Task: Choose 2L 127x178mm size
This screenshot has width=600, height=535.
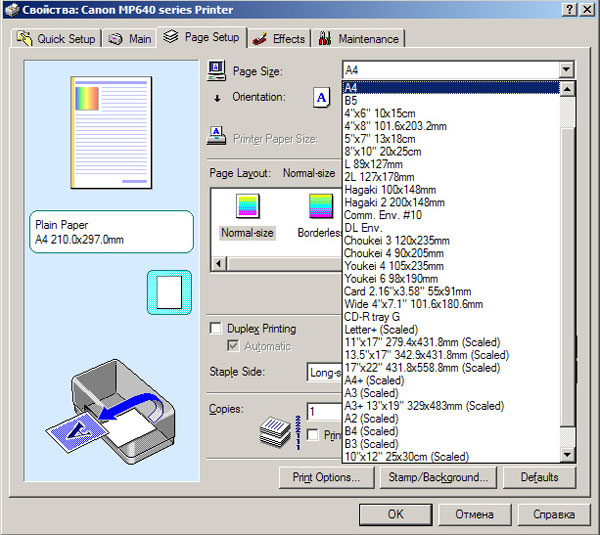Action: pyautogui.click(x=451, y=177)
